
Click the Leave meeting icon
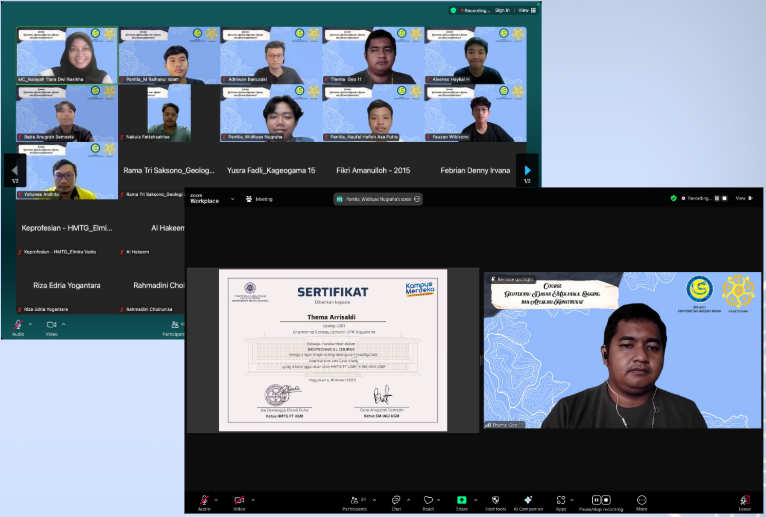pos(745,500)
